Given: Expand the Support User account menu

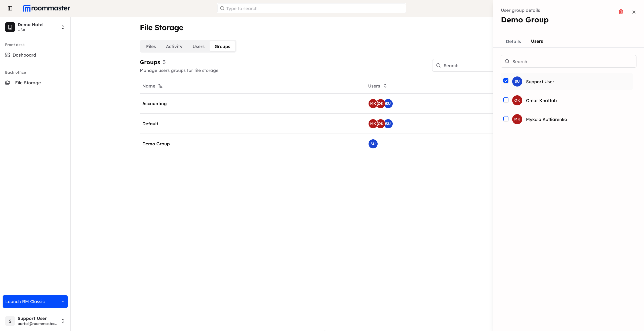Looking at the screenshot, I should [63, 321].
